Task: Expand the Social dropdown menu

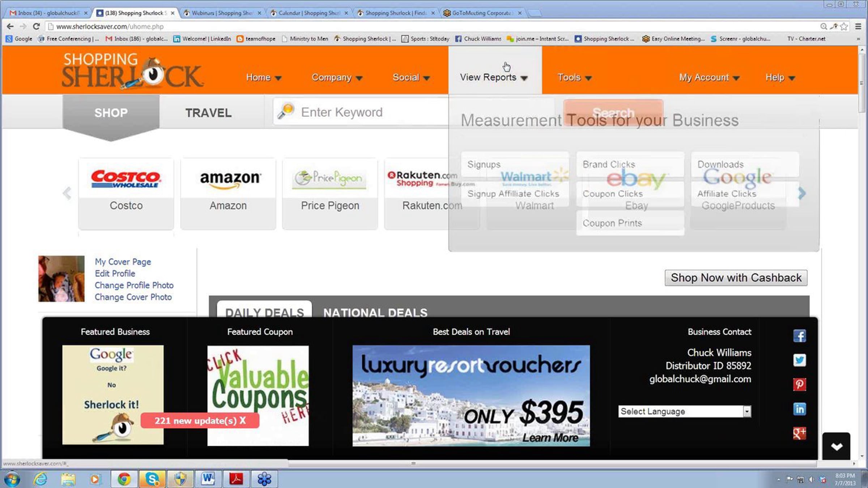Action: click(411, 77)
